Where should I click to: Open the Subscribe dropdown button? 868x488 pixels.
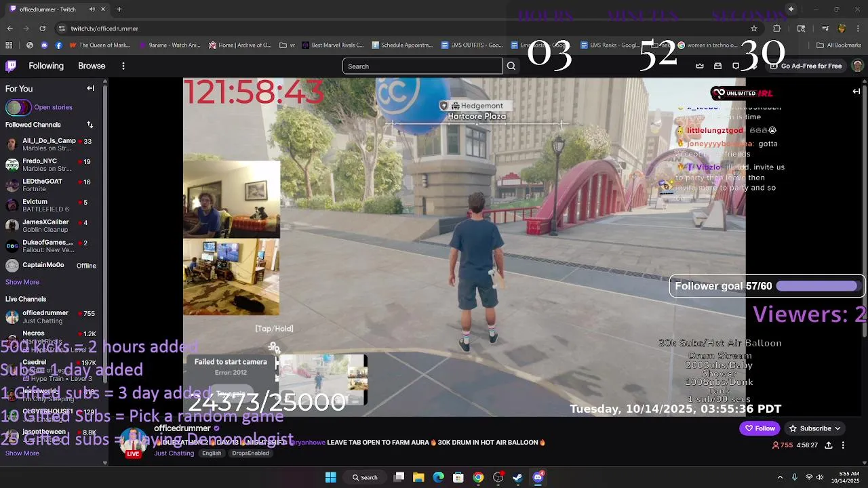814,428
